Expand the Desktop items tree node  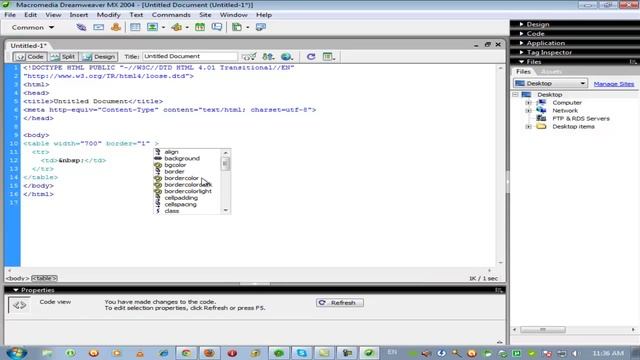click(528, 127)
